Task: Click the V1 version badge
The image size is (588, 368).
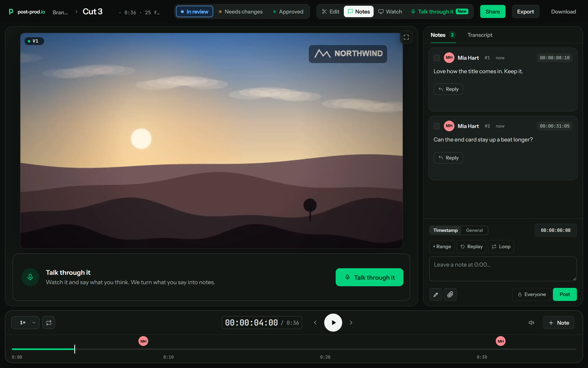Action: [x=34, y=41]
